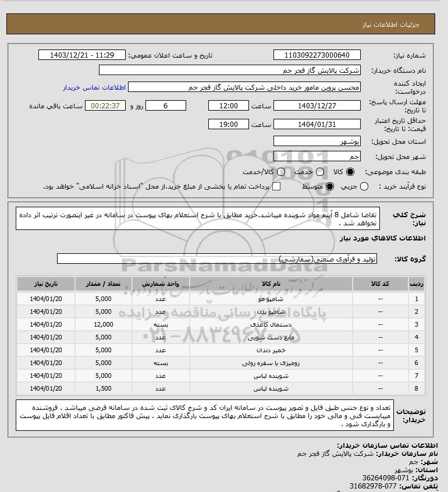448x492 pixels.
Task: Select the کالا/خدمت radio button
Action: coord(281,172)
